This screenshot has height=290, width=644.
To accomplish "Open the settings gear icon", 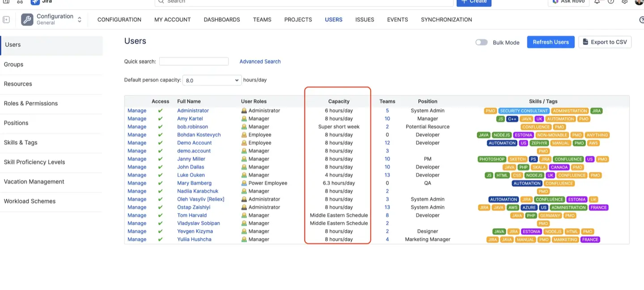I will click(625, 2).
